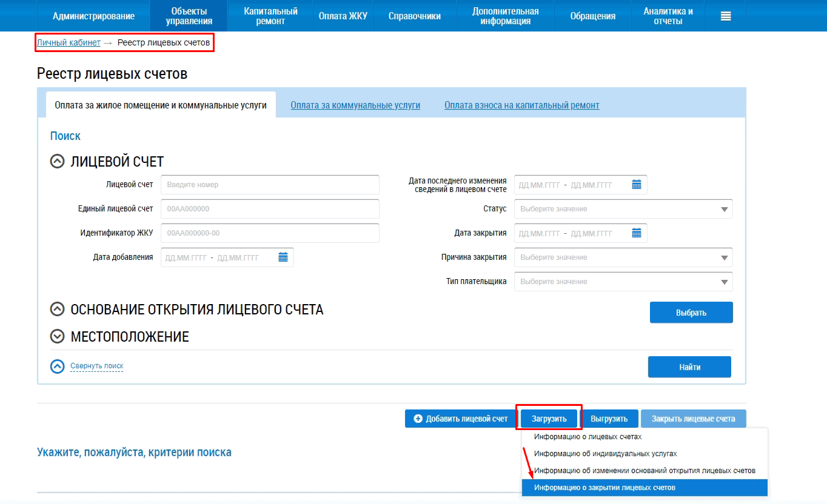
Task: Open Капитальный ремонт in the top menu
Action: coord(270,16)
